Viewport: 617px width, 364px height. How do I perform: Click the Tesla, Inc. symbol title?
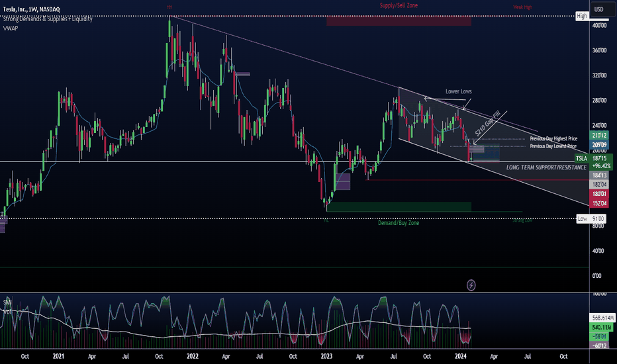tap(32, 9)
